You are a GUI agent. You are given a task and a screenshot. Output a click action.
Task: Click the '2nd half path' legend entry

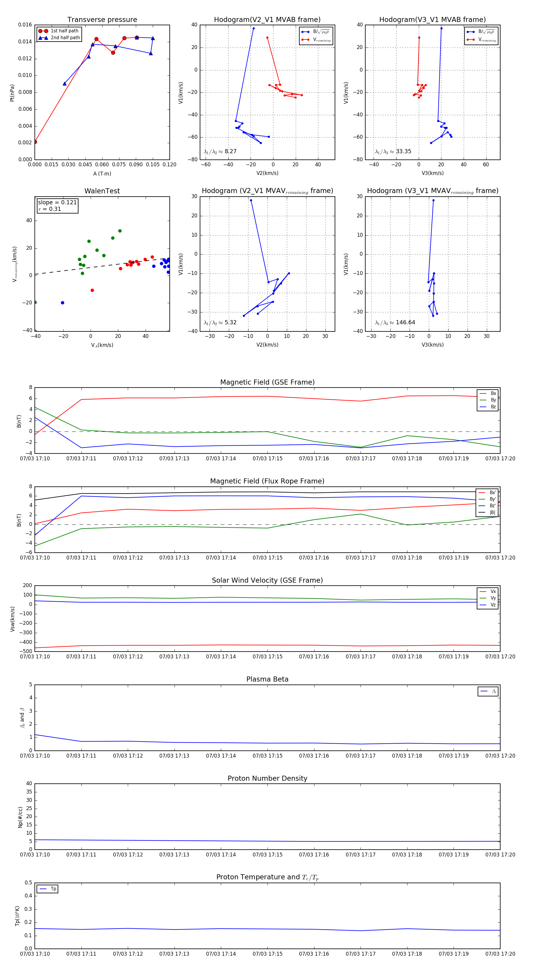coord(59,38)
